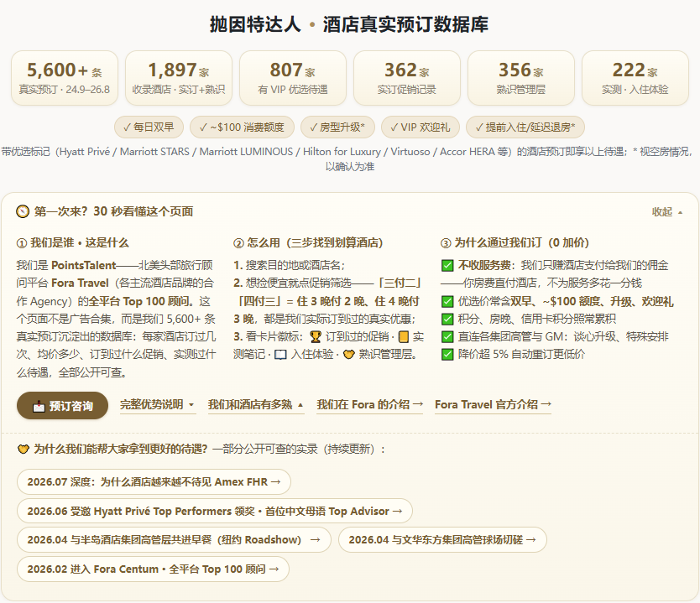Click heading ③ 为什么通过我们订

pyautogui.click(x=515, y=243)
